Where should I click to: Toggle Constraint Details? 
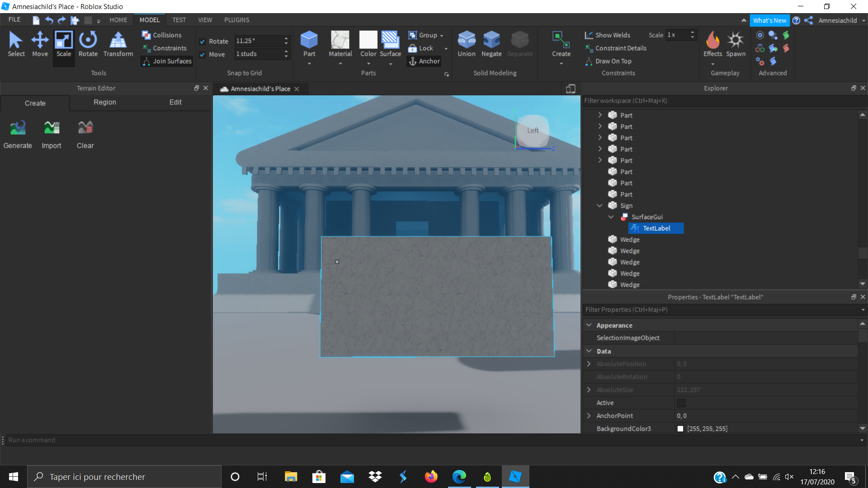pyautogui.click(x=615, y=48)
